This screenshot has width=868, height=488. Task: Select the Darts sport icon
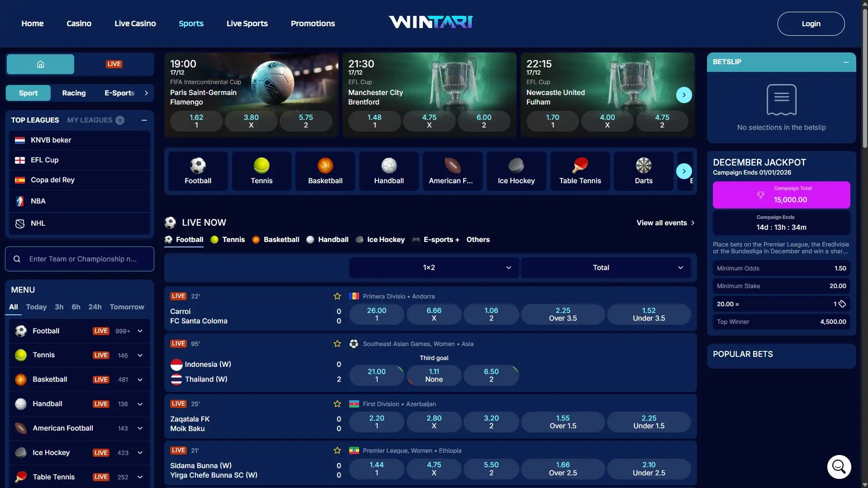click(x=644, y=171)
